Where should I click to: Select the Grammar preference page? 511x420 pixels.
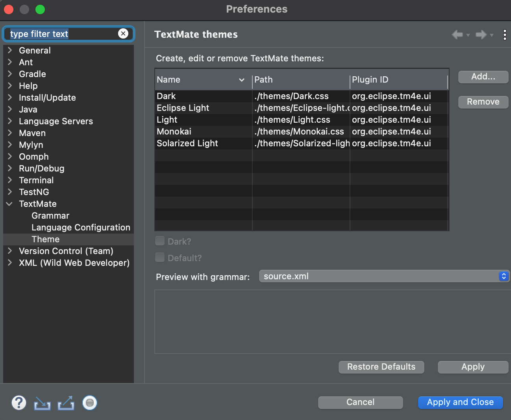pyautogui.click(x=50, y=216)
